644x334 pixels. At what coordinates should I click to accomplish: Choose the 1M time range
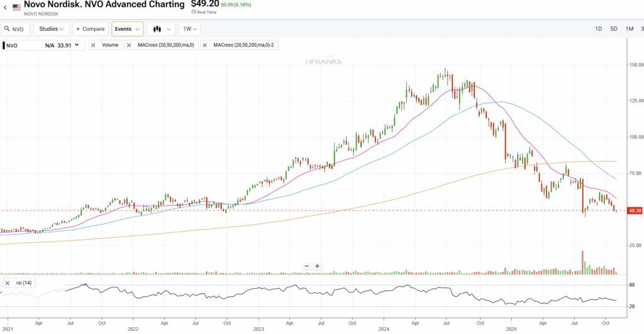tap(629, 29)
